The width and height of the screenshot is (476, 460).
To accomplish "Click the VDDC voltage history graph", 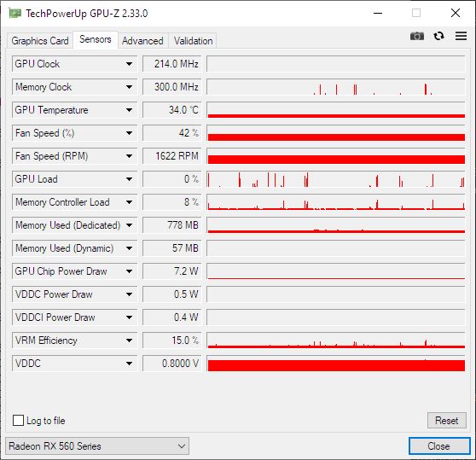I will click(336, 364).
